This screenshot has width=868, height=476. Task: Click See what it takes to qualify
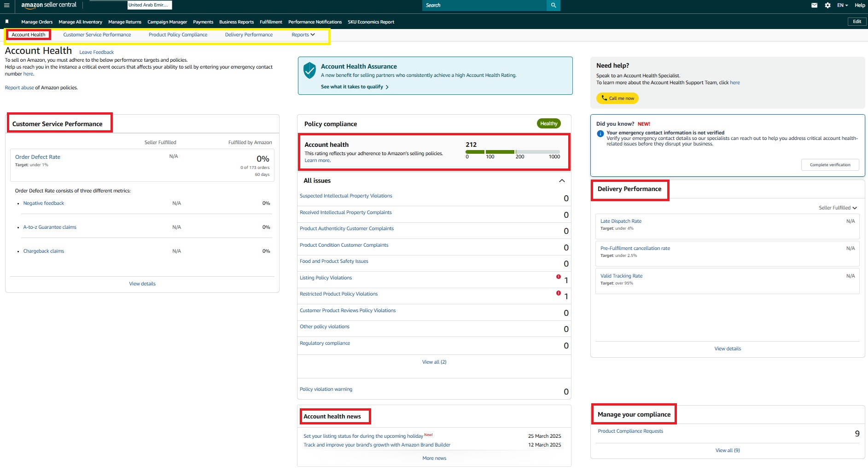[355, 87]
